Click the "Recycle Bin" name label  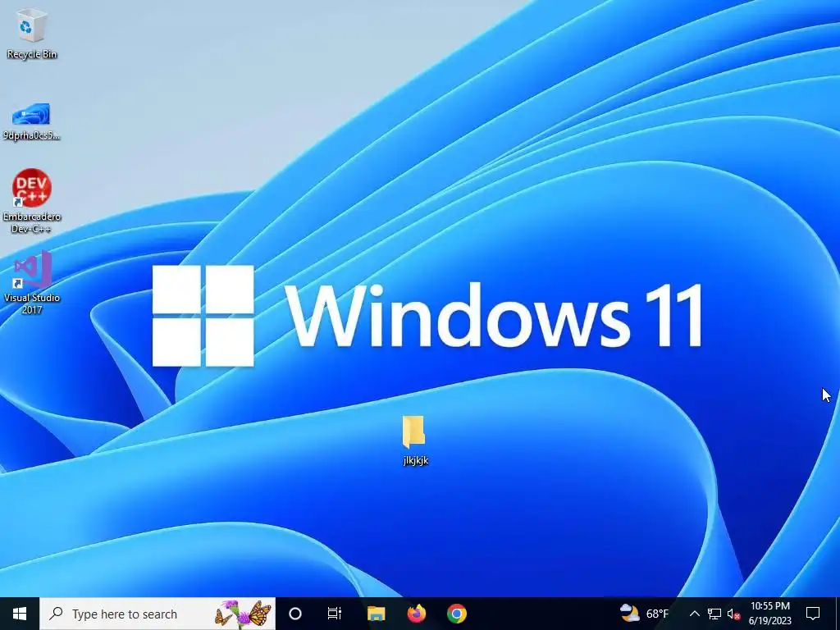32,54
